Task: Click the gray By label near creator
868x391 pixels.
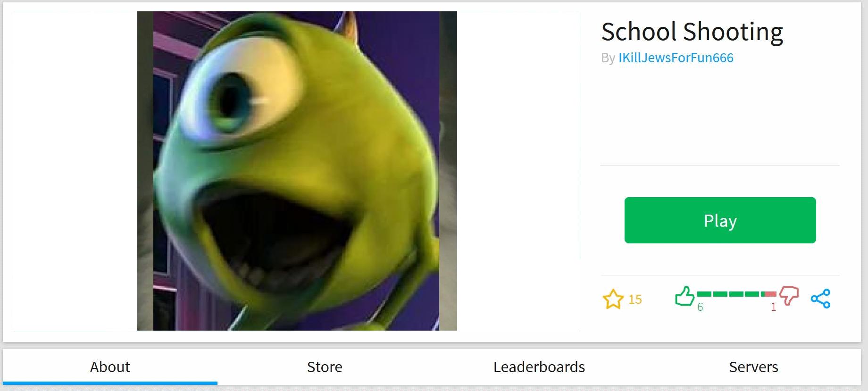Action: tap(608, 58)
